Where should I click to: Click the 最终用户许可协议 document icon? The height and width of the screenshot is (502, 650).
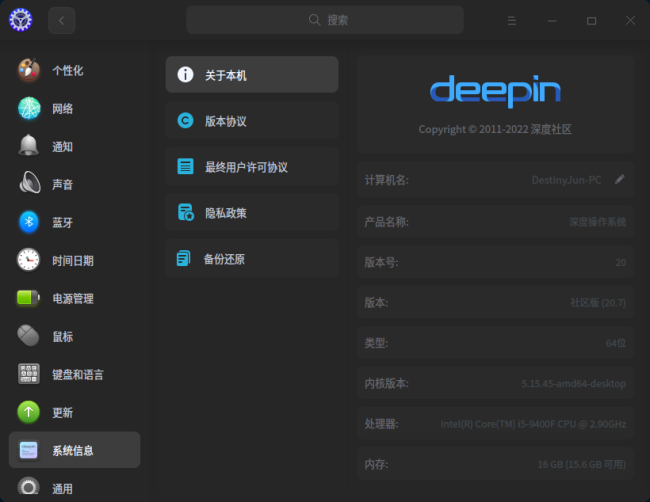click(x=185, y=166)
